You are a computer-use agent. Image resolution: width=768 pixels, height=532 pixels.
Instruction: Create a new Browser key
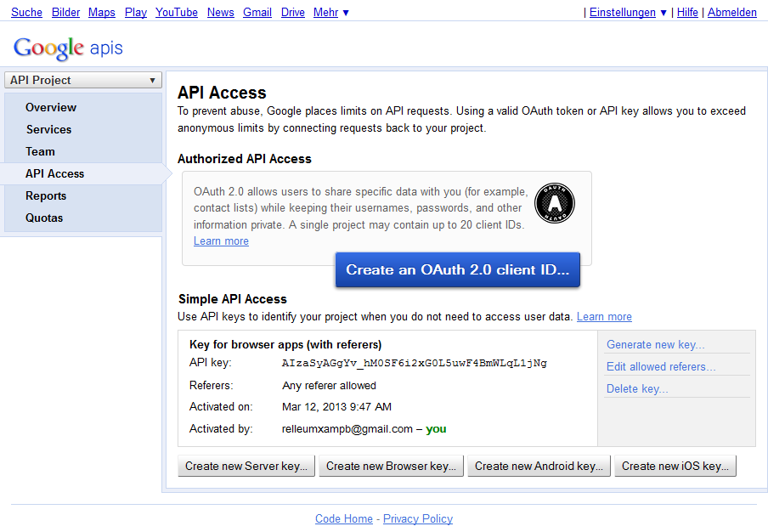[x=391, y=466]
